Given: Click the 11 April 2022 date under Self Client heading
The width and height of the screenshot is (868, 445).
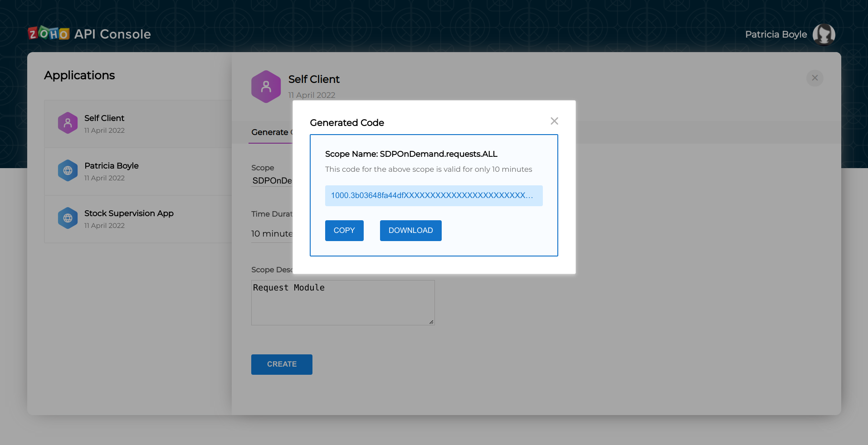Looking at the screenshot, I should click(x=312, y=95).
